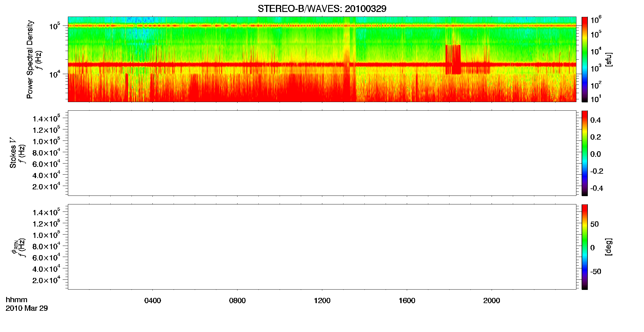Click the phi RTN degrees colorbar

[x=585, y=247]
